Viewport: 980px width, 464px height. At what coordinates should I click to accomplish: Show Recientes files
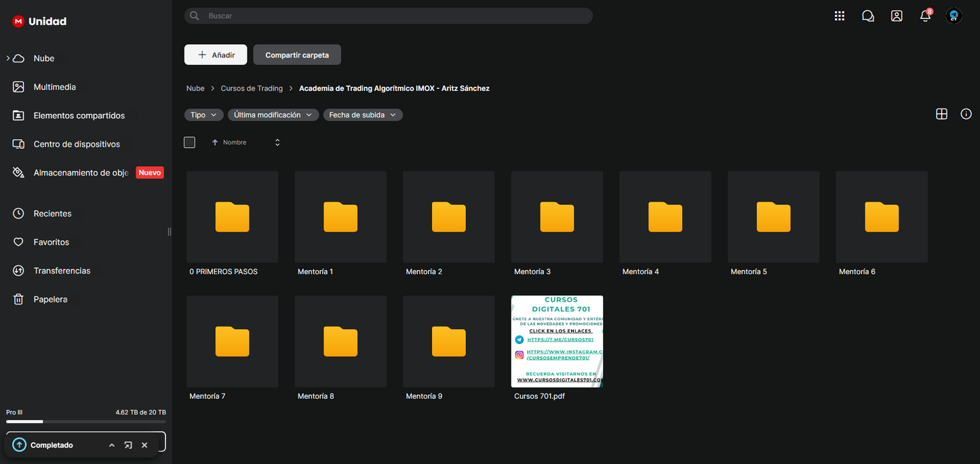(52, 213)
